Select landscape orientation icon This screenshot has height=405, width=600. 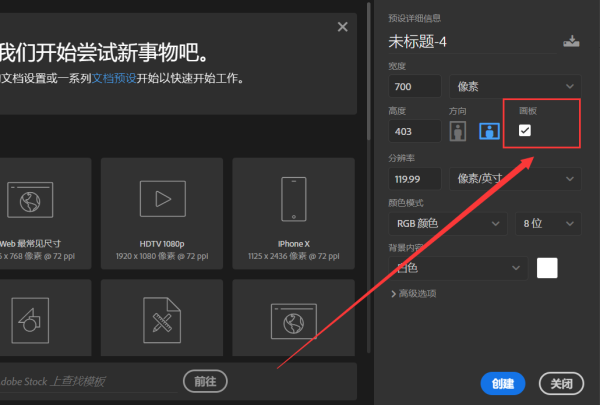[x=489, y=131]
